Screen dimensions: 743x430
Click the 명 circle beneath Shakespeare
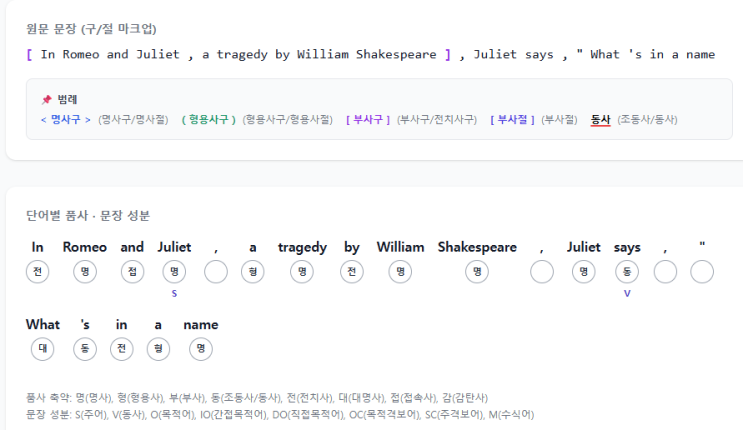click(x=478, y=271)
